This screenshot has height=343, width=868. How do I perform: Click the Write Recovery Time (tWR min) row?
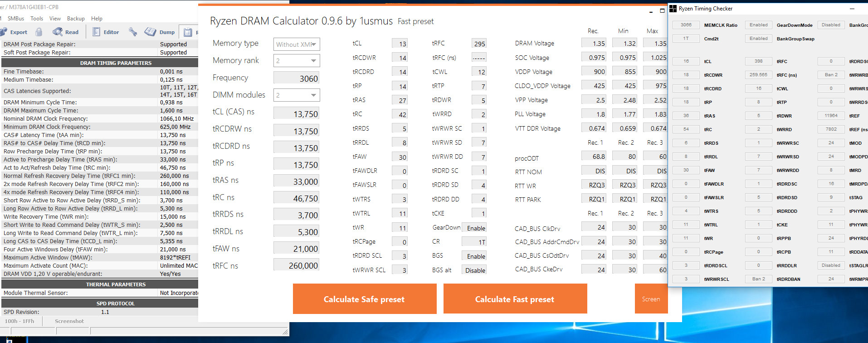100,216
